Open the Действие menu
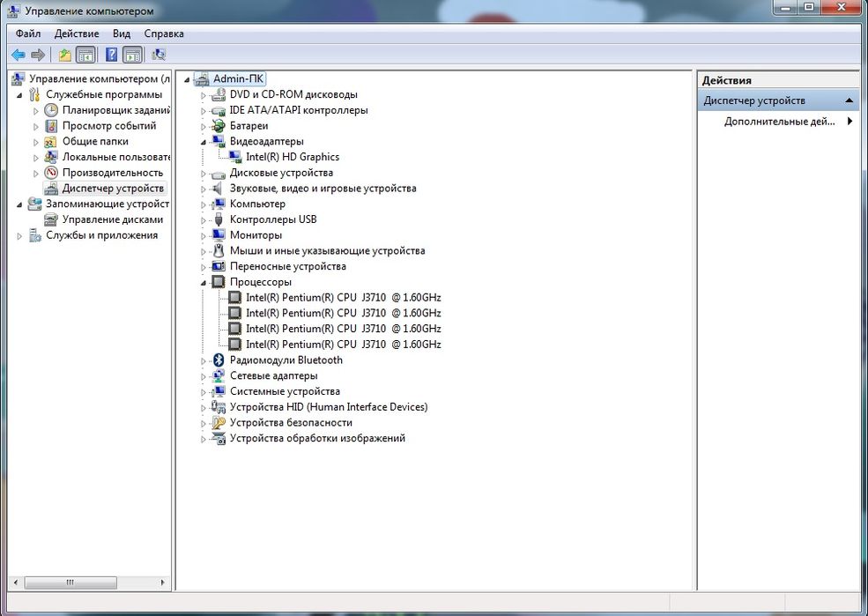The image size is (868, 616). pyautogui.click(x=77, y=33)
